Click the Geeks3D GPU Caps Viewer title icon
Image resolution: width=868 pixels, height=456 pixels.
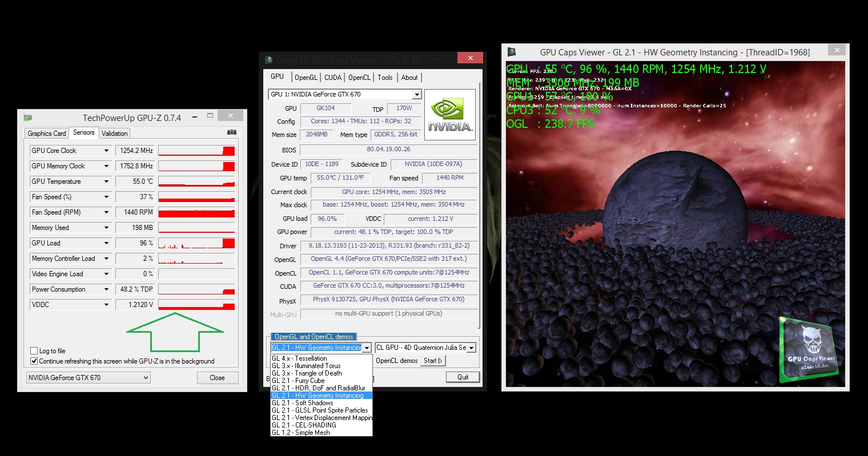tap(270, 60)
